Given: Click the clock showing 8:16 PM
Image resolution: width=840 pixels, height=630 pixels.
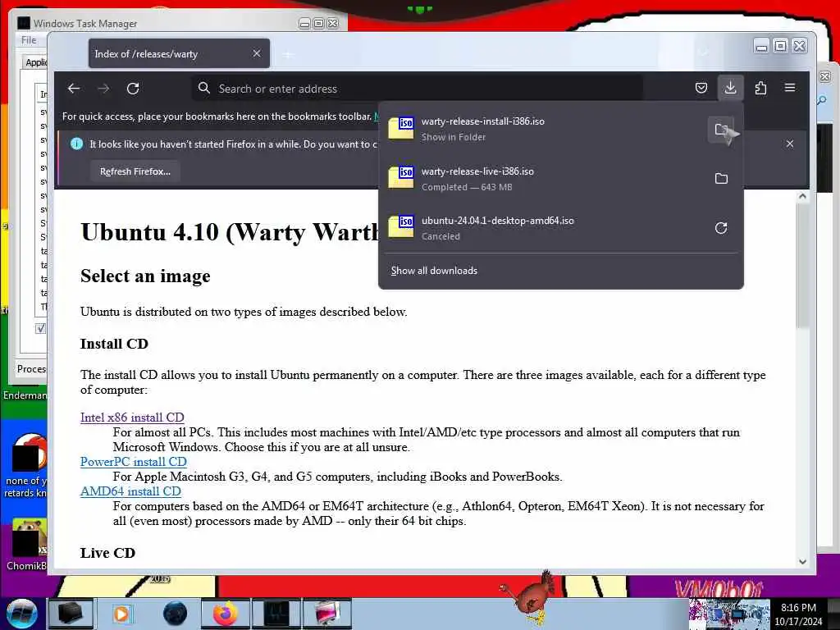Looking at the screenshot, I should (x=798, y=608).
